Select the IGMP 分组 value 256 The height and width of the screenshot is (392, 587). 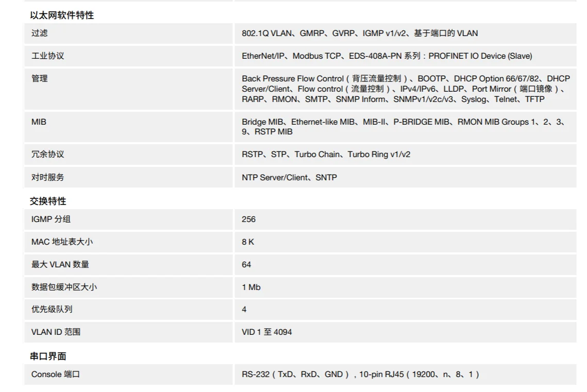pos(248,219)
